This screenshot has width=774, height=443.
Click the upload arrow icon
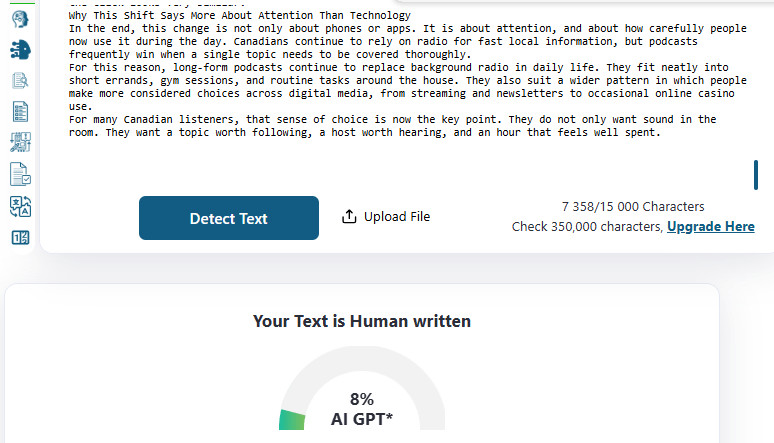point(349,217)
